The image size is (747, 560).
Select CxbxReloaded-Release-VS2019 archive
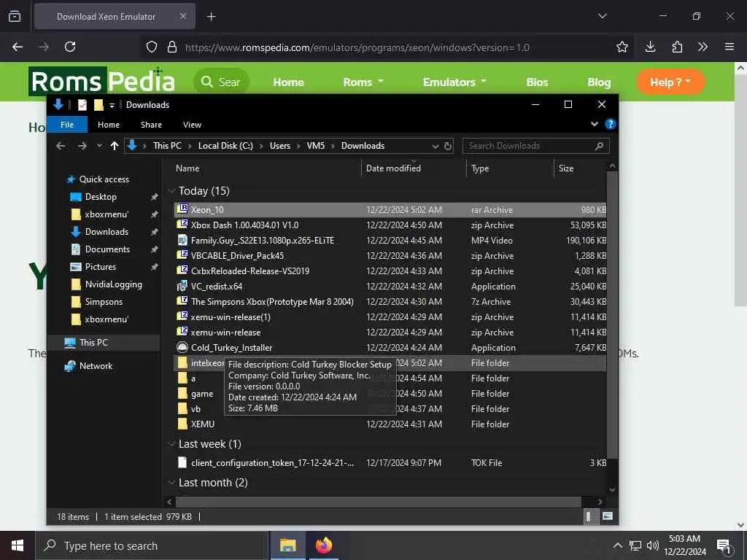(x=390, y=271)
